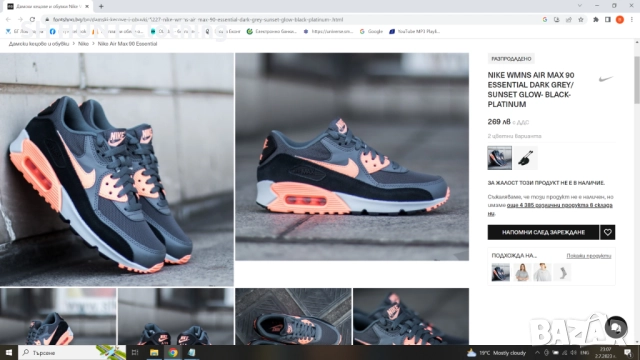Select the black color variant thumbnail
This screenshot has width=640, height=360.
525,158
